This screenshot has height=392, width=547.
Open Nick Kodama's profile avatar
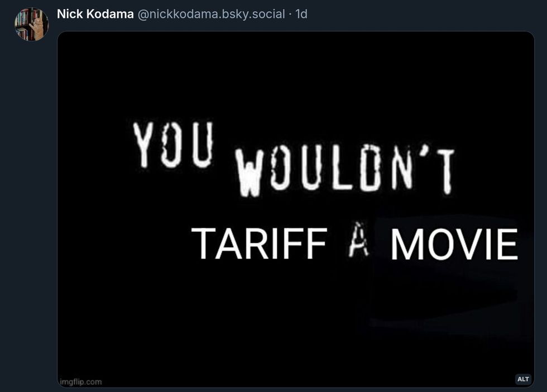point(31,24)
